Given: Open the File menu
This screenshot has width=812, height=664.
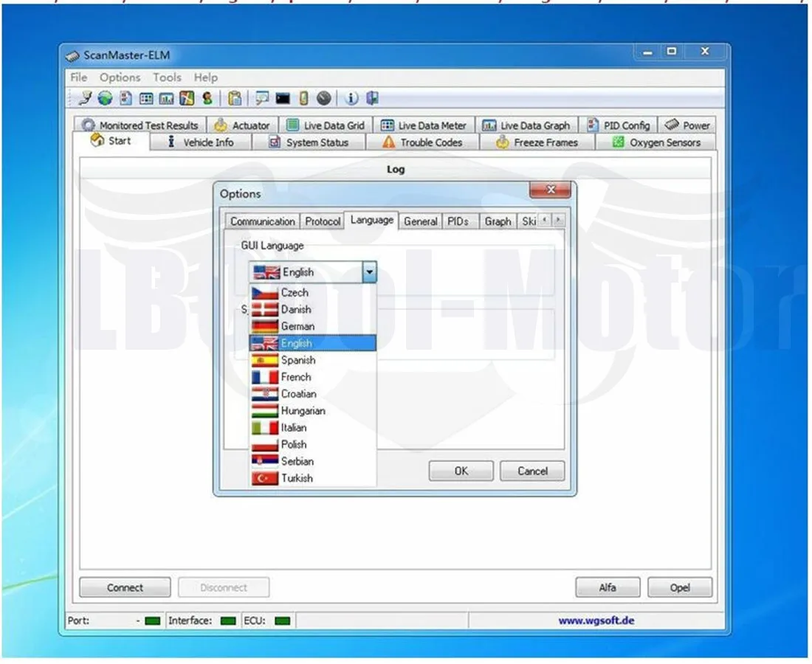Looking at the screenshot, I should [x=79, y=77].
